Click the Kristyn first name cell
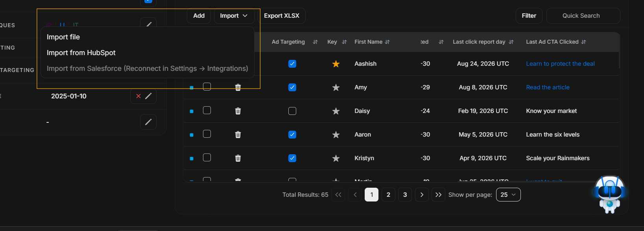The height and width of the screenshot is (231, 644). tap(364, 158)
